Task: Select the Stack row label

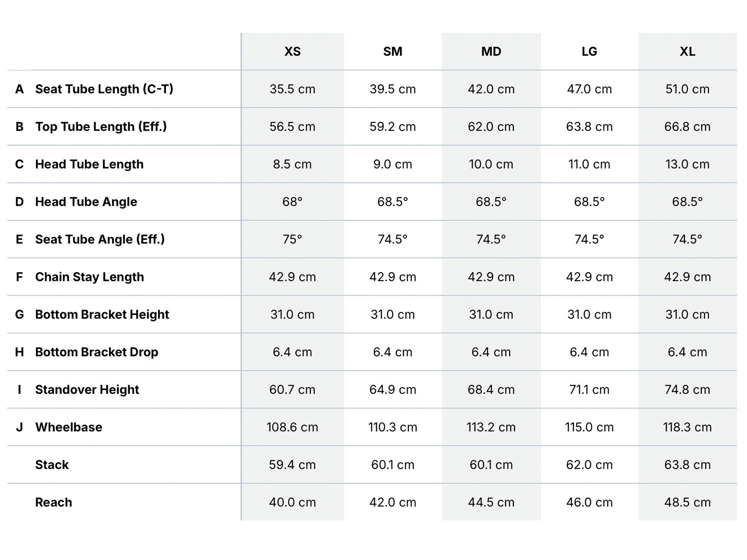Action: point(52,465)
